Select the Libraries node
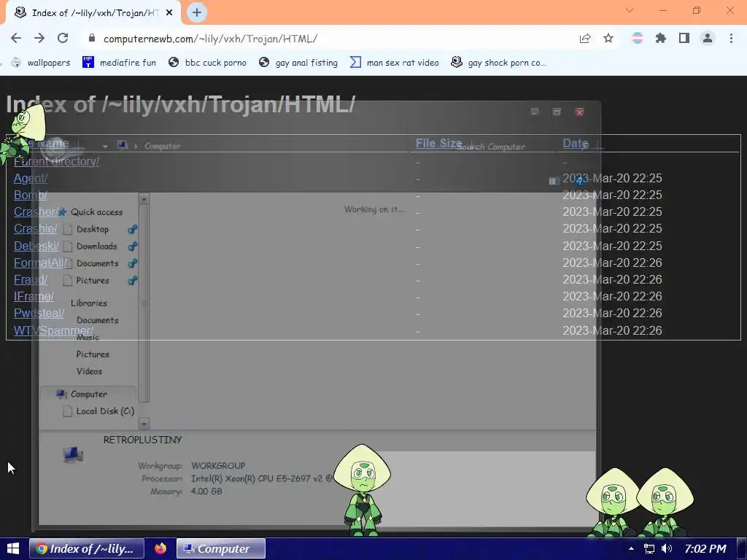This screenshot has height=560, width=747. [x=88, y=303]
